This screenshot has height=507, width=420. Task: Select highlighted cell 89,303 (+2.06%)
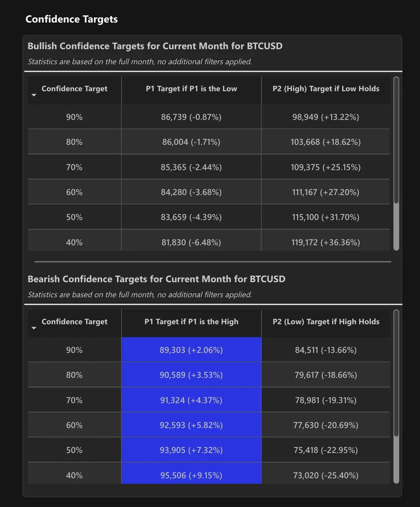pyautogui.click(x=191, y=350)
